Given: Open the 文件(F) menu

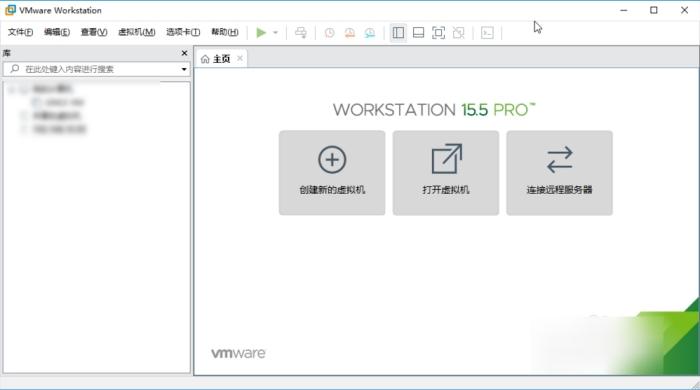Looking at the screenshot, I should pyautogui.click(x=21, y=32).
